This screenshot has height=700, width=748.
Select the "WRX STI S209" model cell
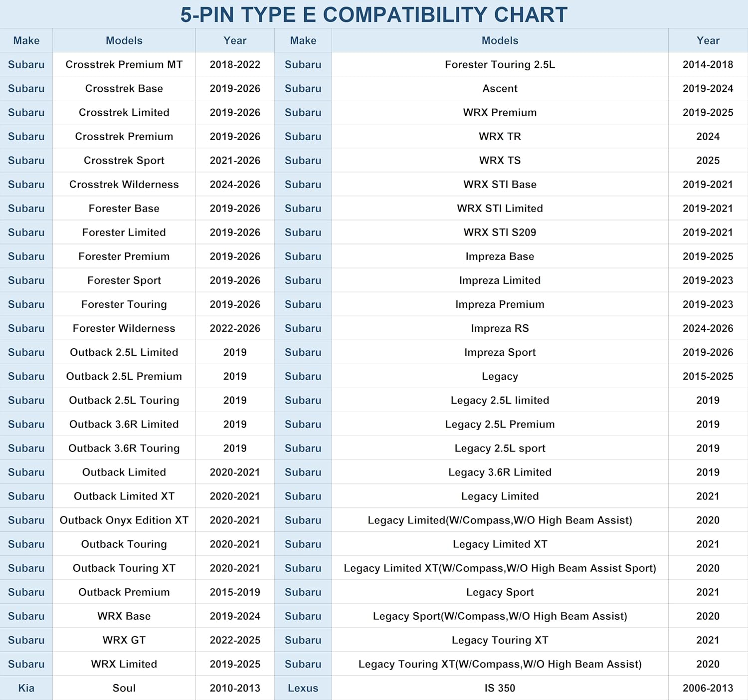pos(500,232)
